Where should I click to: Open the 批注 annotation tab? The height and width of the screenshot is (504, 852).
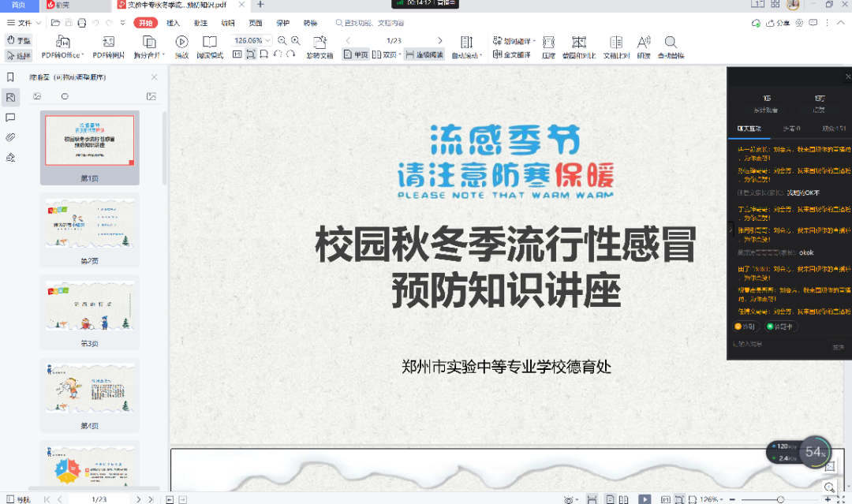pyautogui.click(x=200, y=23)
